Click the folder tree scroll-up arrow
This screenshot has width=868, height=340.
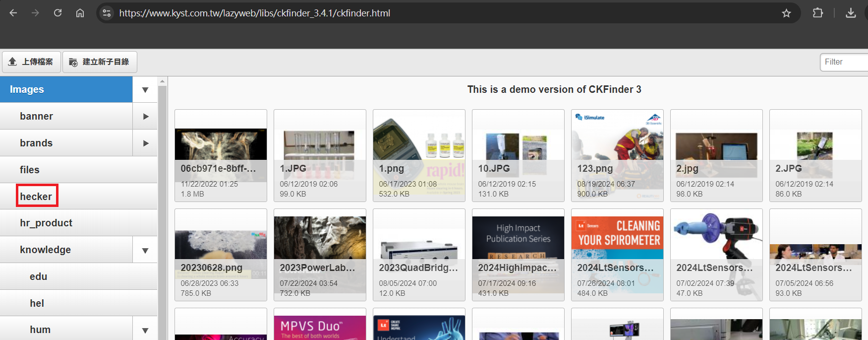[163, 81]
